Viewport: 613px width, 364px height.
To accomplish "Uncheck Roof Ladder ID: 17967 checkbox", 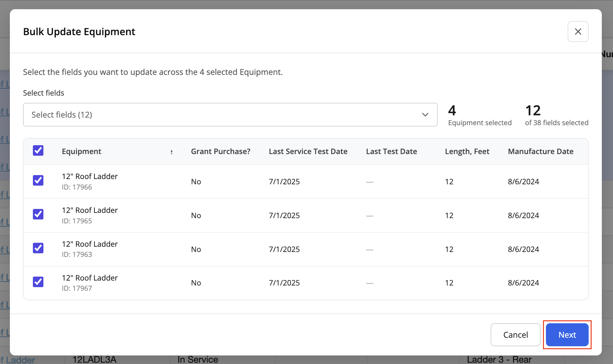I will click(38, 282).
